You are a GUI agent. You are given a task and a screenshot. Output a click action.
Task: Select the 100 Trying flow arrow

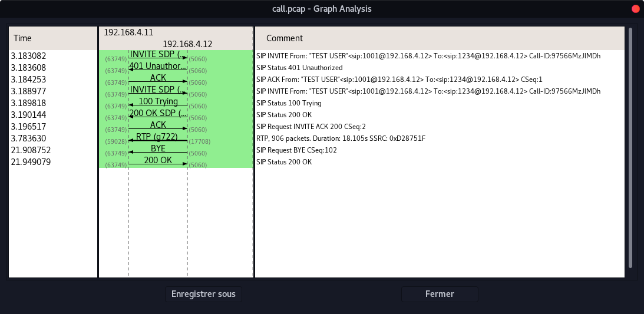(x=157, y=103)
